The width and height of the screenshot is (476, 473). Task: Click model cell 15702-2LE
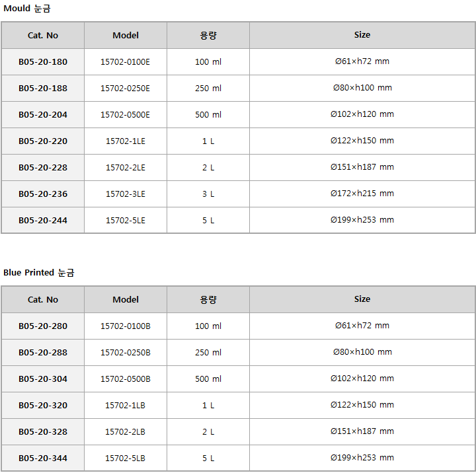point(126,168)
